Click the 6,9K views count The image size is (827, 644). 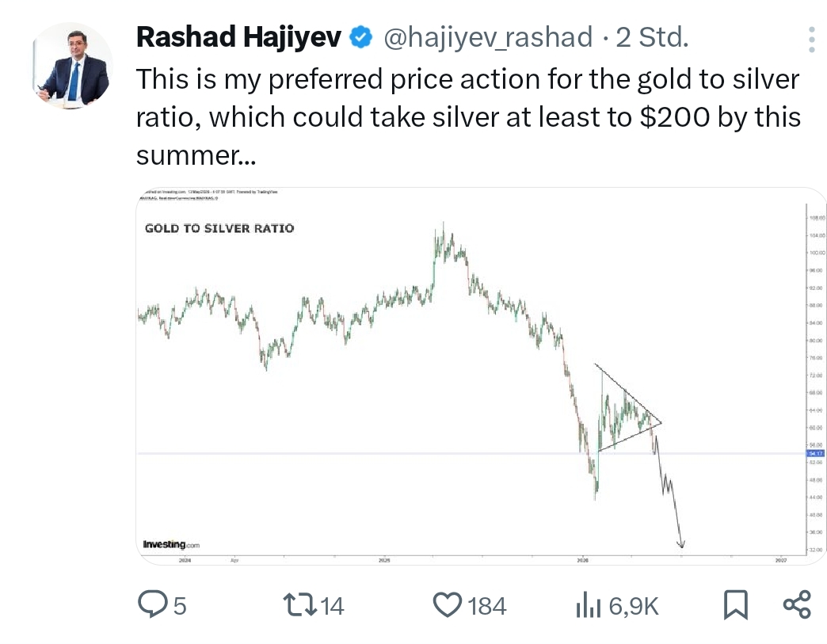coord(634,606)
